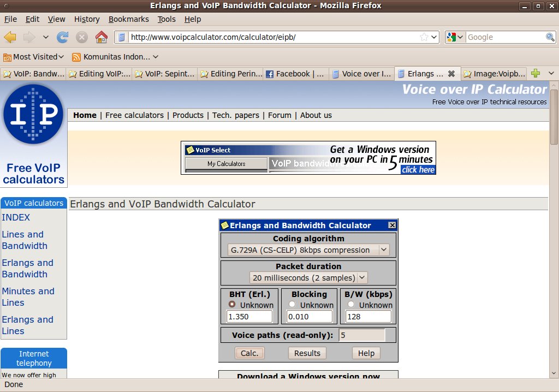Click the Stop loading icon
559x392 pixels.
click(x=82, y=37)
